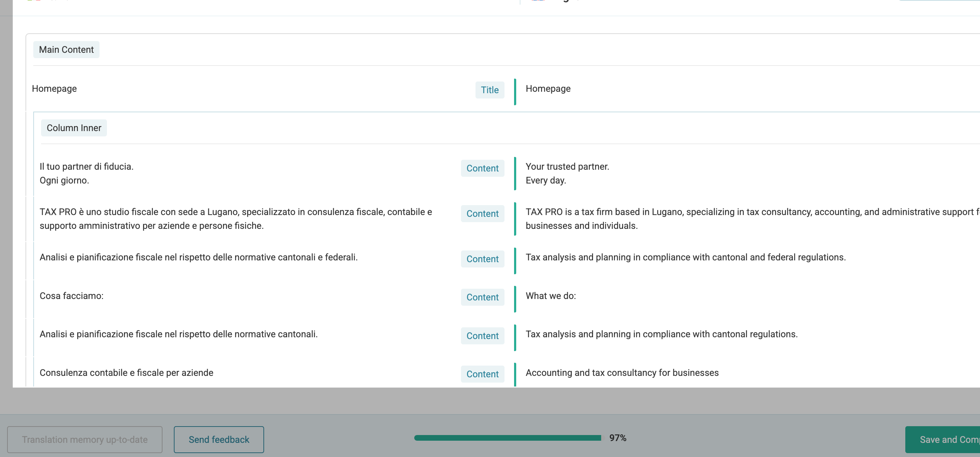980x457 pixels.
Task: Click the Column Inner section label
Action: pyautogui.click(x=74, y=128)
